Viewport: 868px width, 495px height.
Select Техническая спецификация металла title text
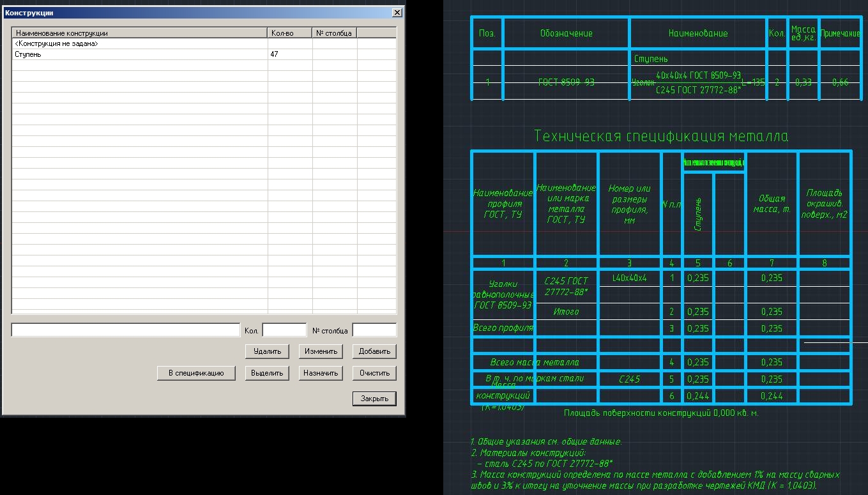tap(661, 137)
